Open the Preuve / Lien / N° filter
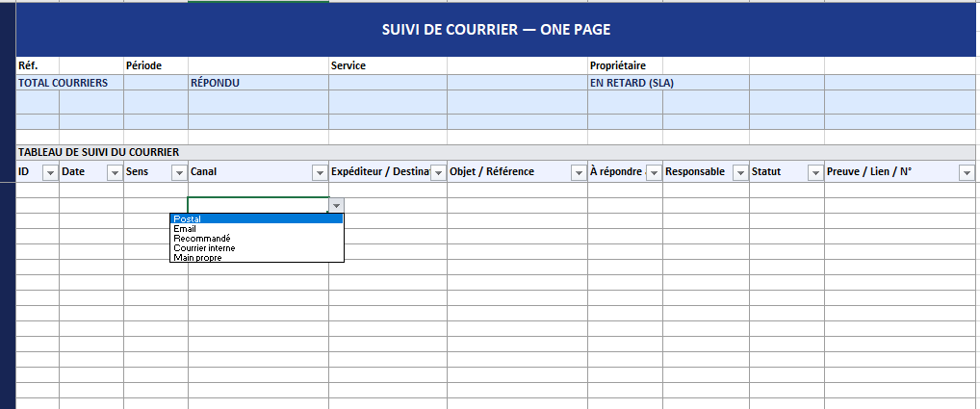Viewport: 980px width, 409px height. point(967,172)
